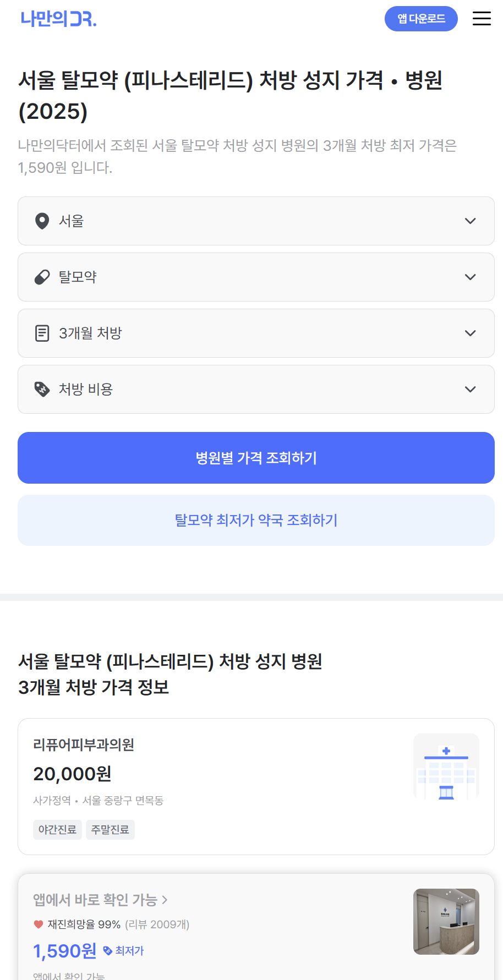Expand the 3개월 처방 period dropdown
Viewport: 503px width, 980px height.
tap(470, 333)
